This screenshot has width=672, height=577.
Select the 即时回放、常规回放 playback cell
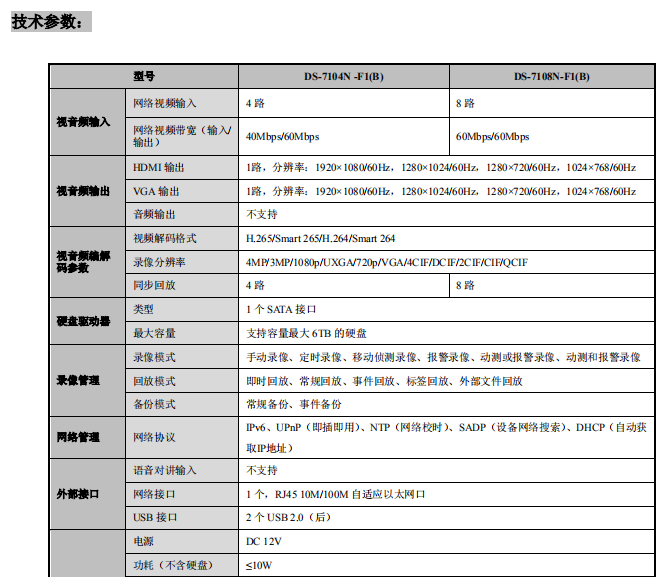coord(447,381)
